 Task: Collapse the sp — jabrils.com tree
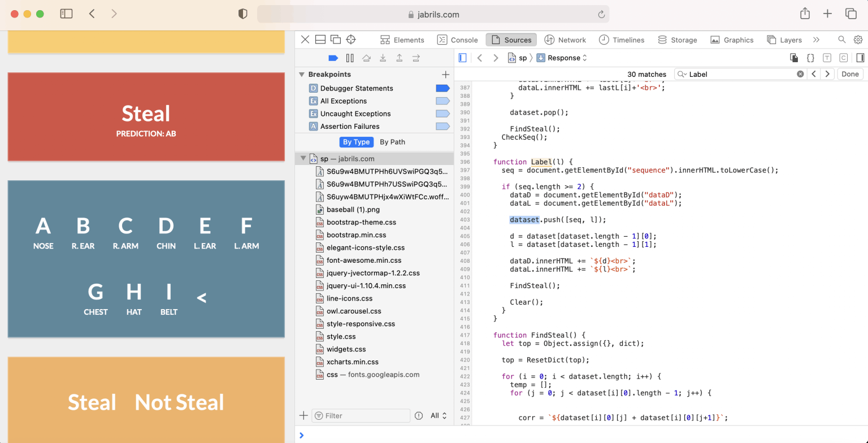303,159
